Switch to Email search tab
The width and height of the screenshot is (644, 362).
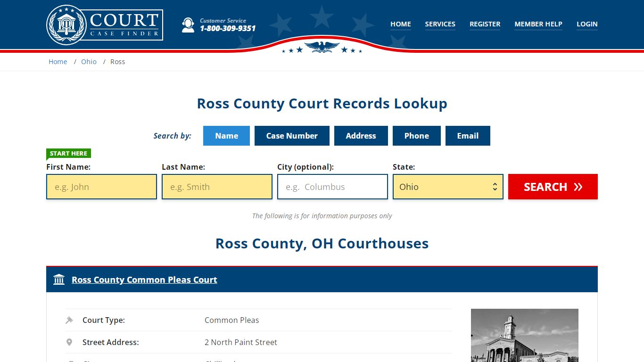click(x=468, y=136)
